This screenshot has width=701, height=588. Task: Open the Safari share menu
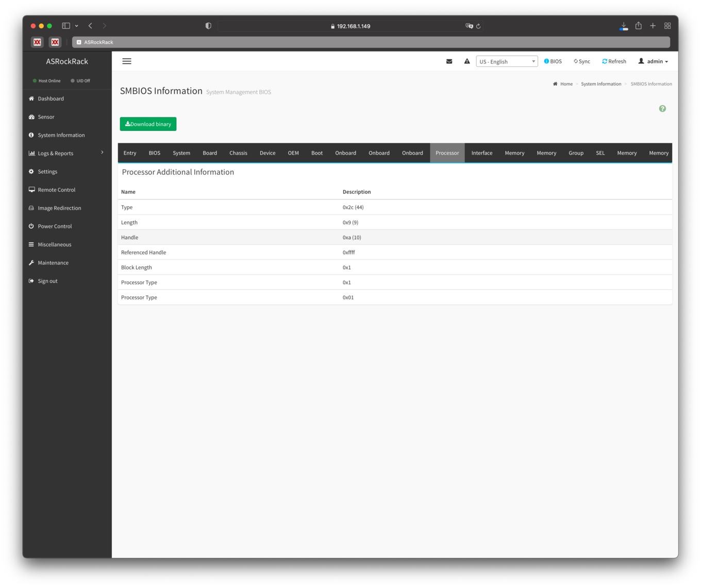coord(638,26)
